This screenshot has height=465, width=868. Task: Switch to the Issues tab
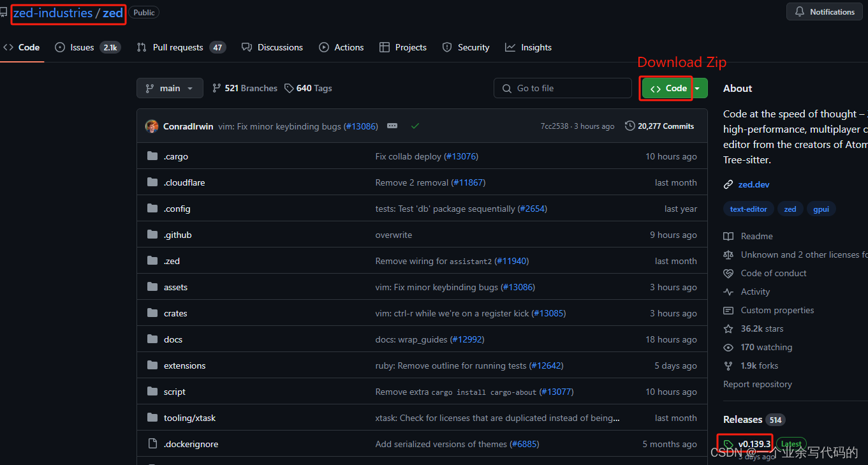pos(88,47)
